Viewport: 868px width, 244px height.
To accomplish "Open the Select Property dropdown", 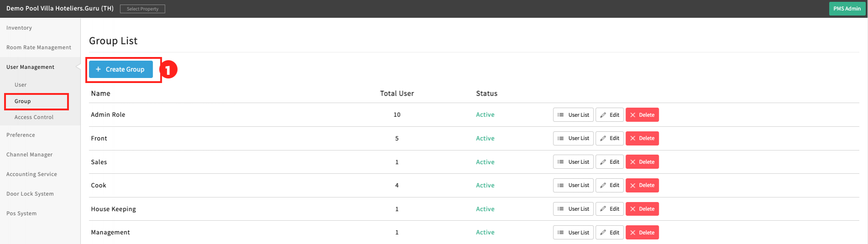I will (142, 9).
